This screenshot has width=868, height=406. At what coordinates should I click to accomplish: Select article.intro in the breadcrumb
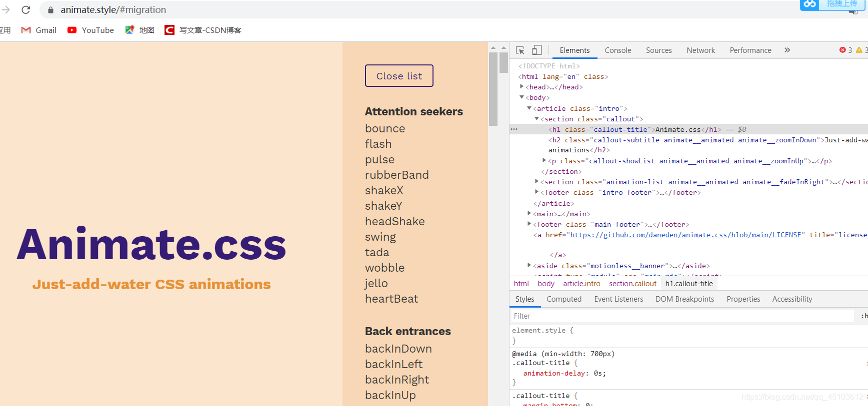pyautogui.click(x=581, y=284)
